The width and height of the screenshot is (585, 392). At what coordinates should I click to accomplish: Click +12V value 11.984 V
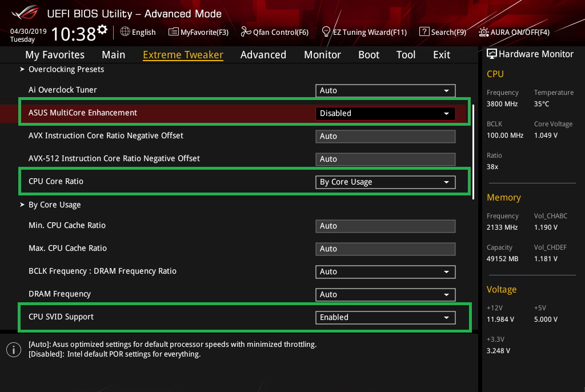[x=500, y=319]
